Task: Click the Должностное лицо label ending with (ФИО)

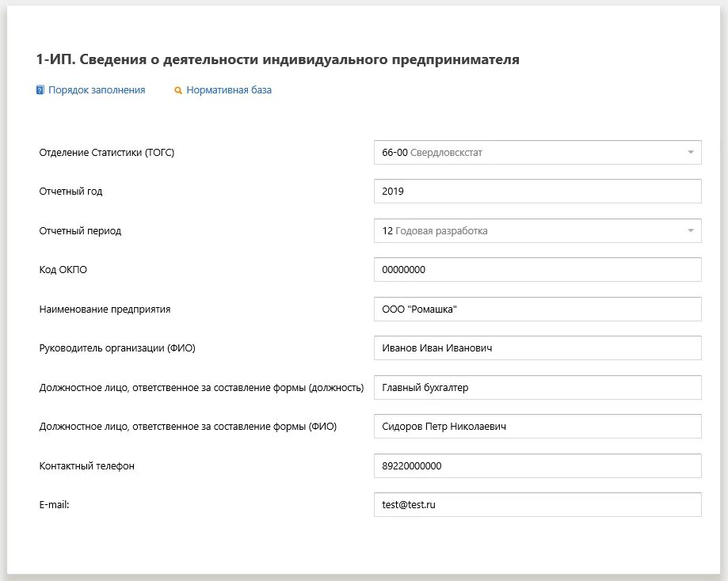Action: (x=188, y=427)
